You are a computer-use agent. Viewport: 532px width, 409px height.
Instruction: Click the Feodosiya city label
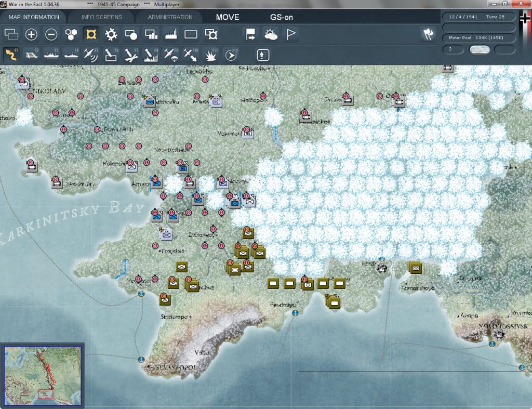pyautogui.click(x=284, y=305)
